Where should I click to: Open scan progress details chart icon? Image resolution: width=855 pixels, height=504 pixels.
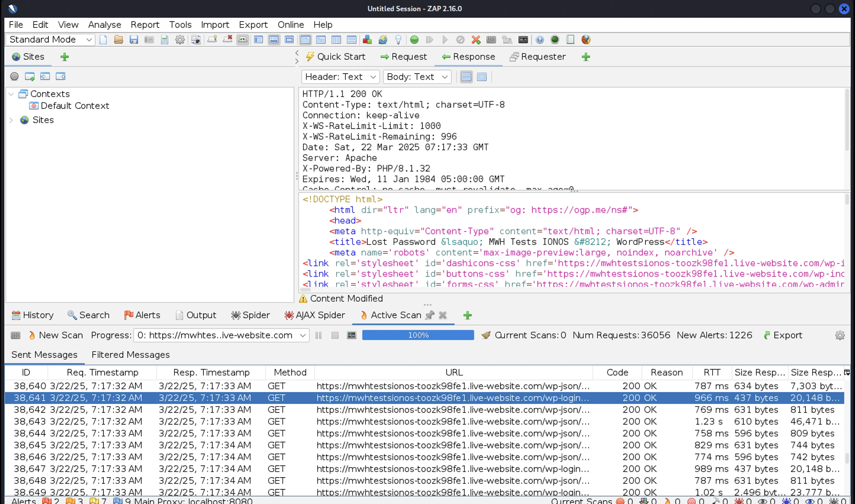[x=351, y=335]
